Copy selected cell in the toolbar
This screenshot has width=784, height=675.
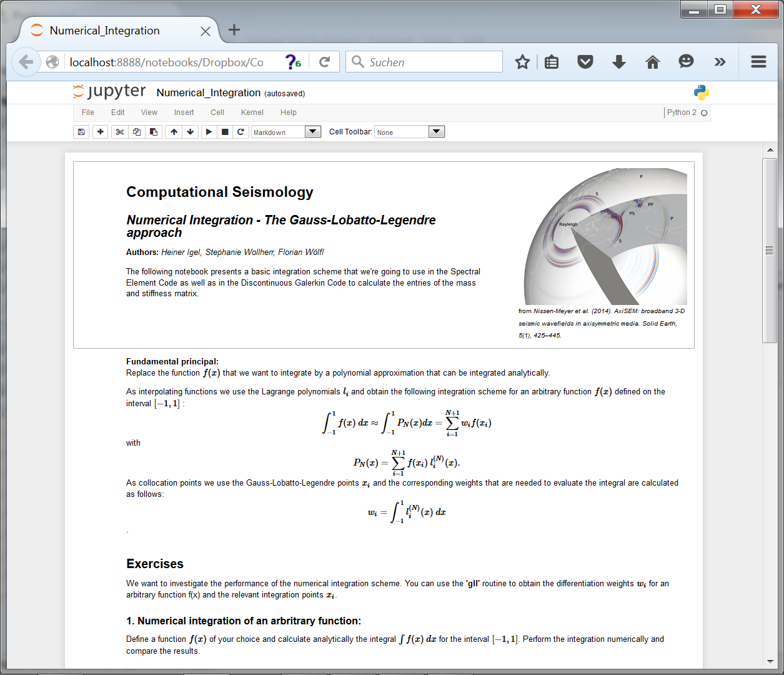(x=137, y=132)
